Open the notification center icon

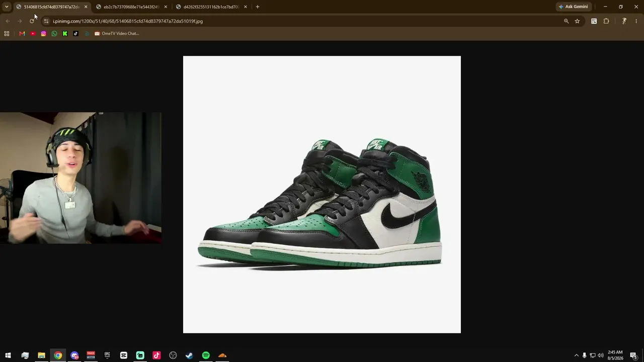(x=634, y=355)
